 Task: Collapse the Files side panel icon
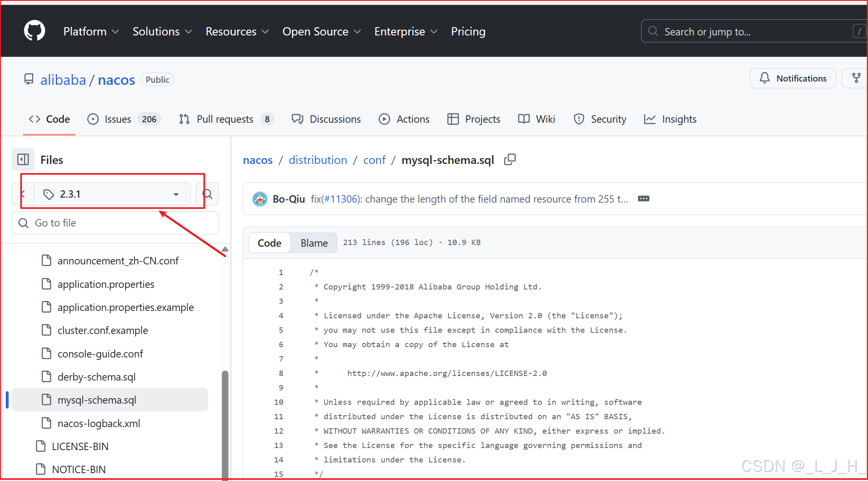(23, 159)
